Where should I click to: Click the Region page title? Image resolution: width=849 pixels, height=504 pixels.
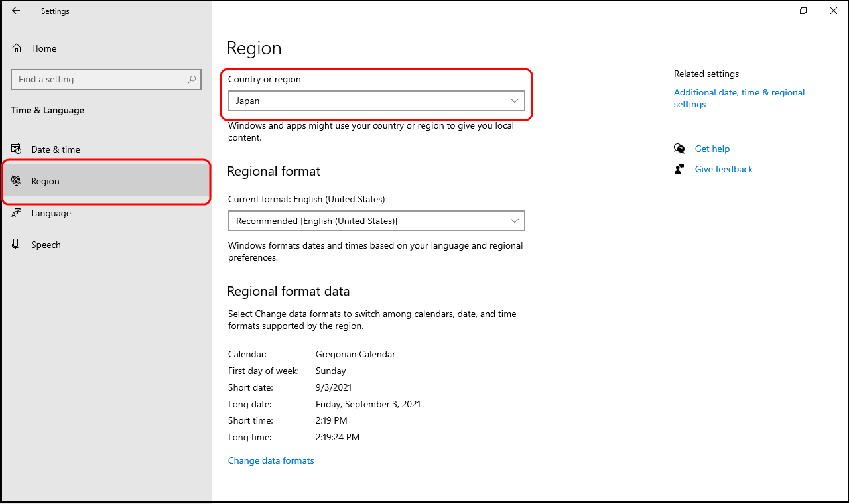254,48
